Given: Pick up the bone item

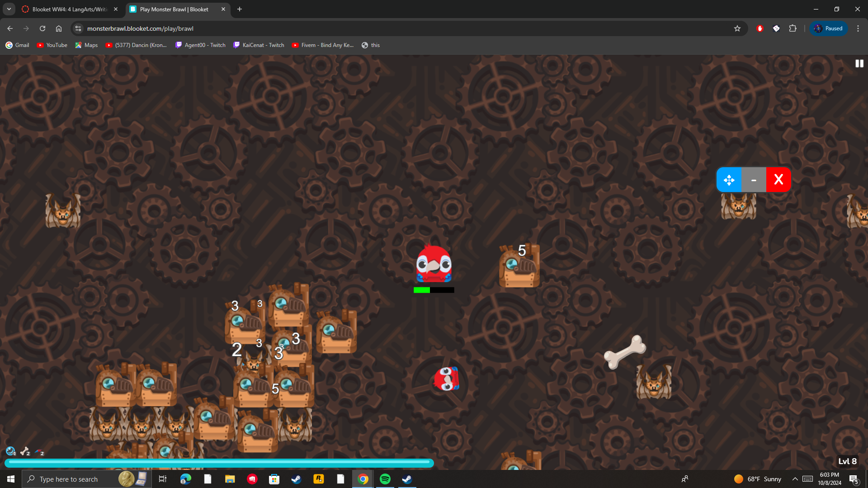Looking at the screenshot, I should click(x=625, y=352).
